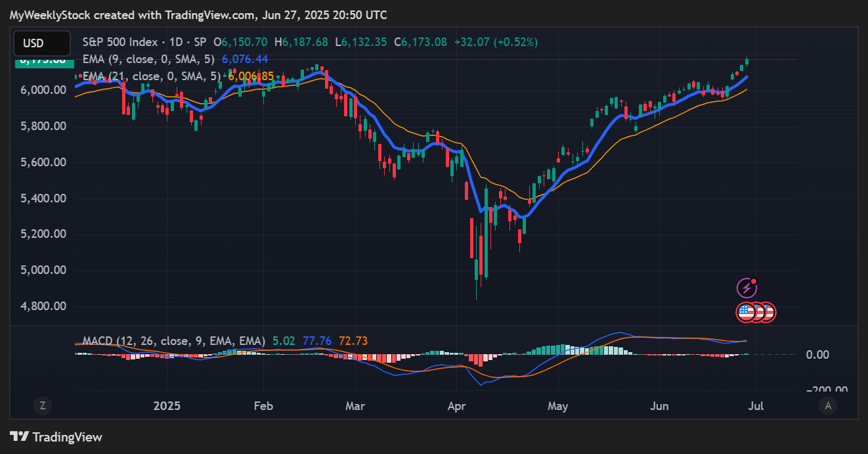This screenshot has width=868, height=454.
Task: Click the EMA 21 value 6,006.85
Action: 251,76
